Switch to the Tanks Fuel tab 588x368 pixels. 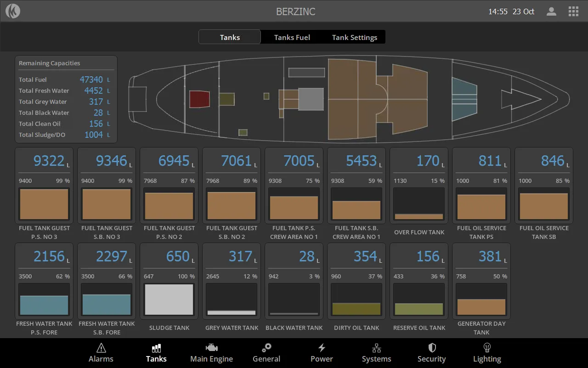tap(292, 37)
